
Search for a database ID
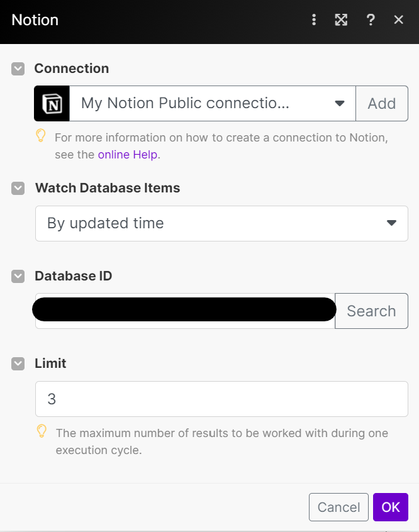(371, 311)
